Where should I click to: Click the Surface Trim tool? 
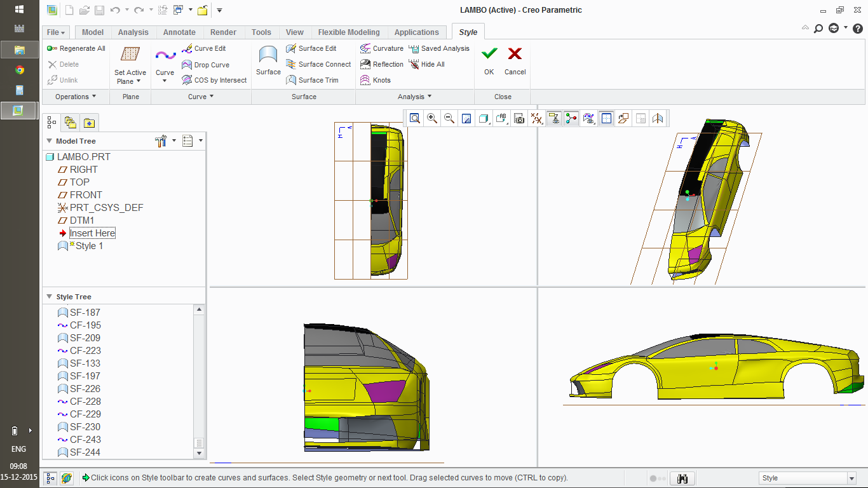[312, 80]
